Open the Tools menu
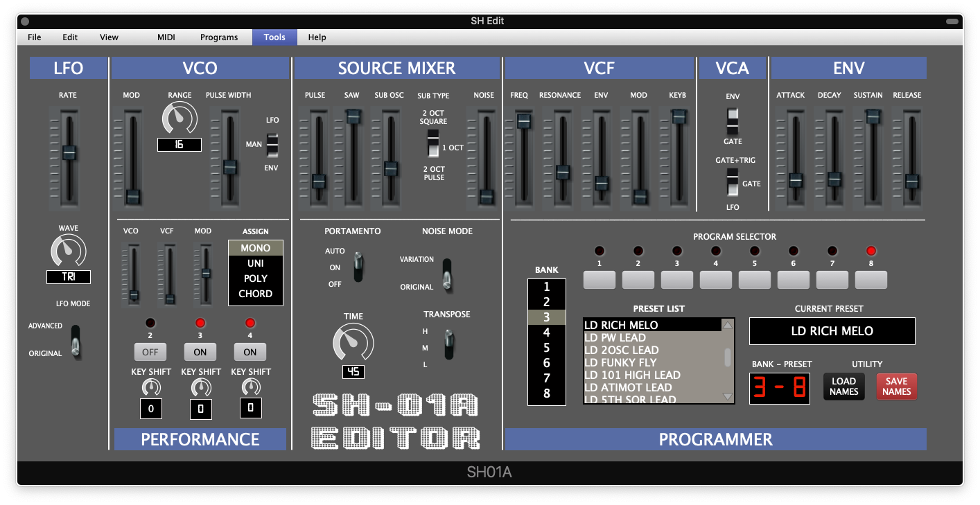This screenshot has height=505, width=980. (x=274, y=37)
